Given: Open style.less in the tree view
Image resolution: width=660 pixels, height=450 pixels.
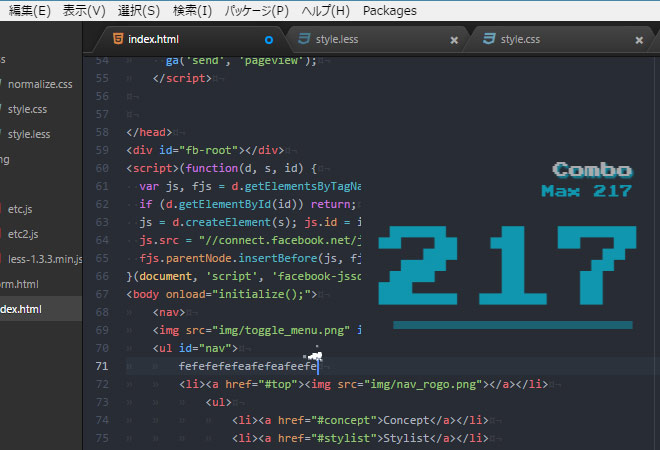Looking at the screenshot, I should [29, 134].
